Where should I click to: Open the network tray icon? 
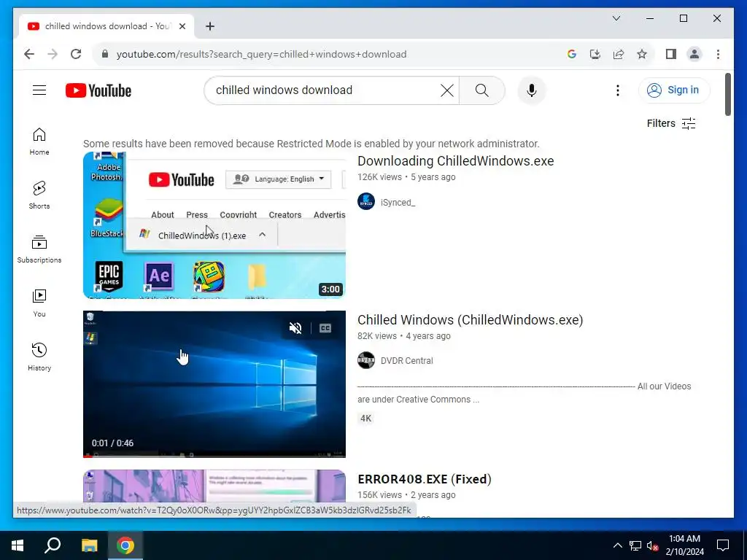(x=635, y=545)
